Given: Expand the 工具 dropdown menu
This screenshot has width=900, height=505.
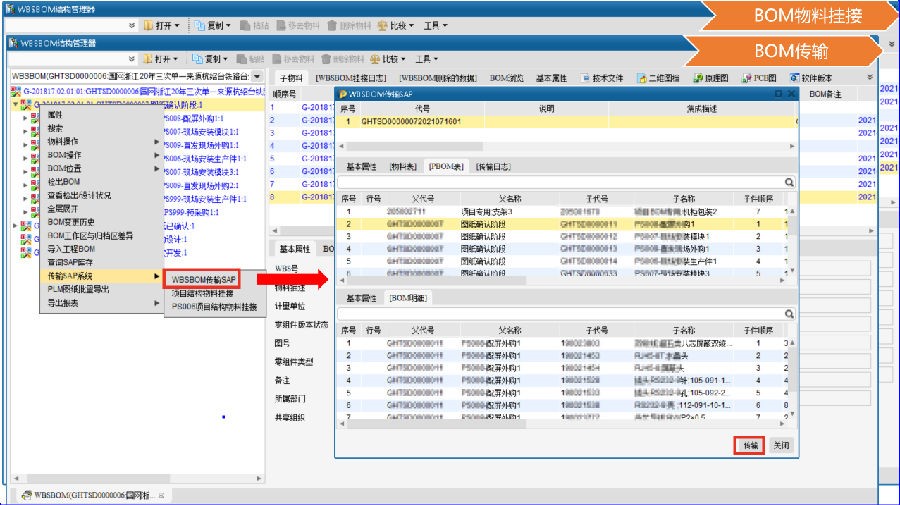Looking at the screenshot, I should tap(430, 59).
